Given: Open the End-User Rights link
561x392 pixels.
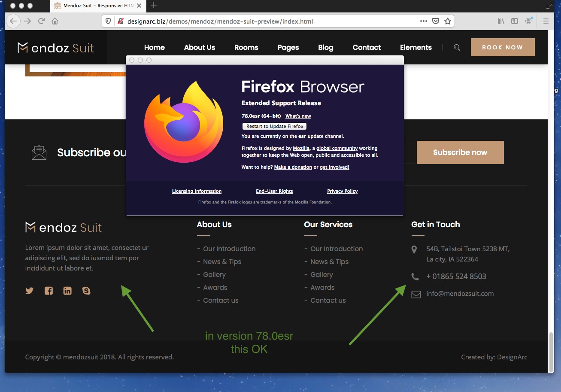Looking at the screenshot, I should coord(274,191).
